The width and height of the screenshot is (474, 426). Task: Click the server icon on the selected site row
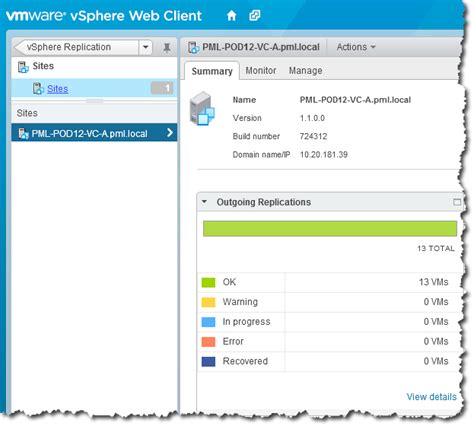(23, 133)
